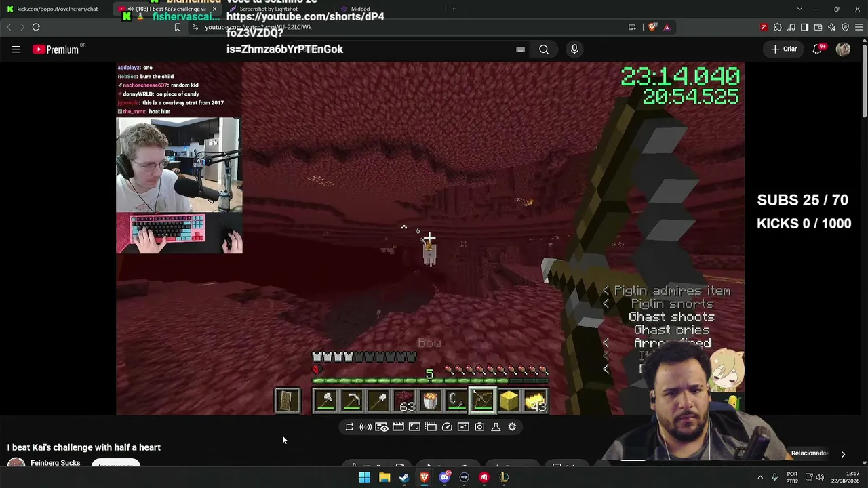Open the Riot client from the taskbar
Image resolution: width=868 pixels, height=488 pixels.
click(x=484, y=478)
